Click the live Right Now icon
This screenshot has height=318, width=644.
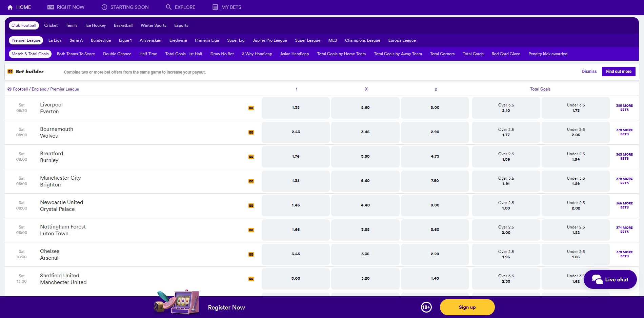51,7
